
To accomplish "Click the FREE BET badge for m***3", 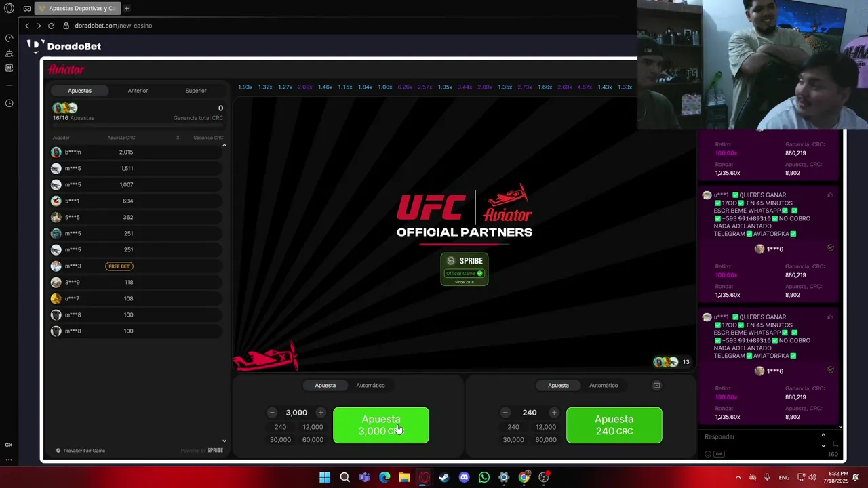I will pos(119,266).
